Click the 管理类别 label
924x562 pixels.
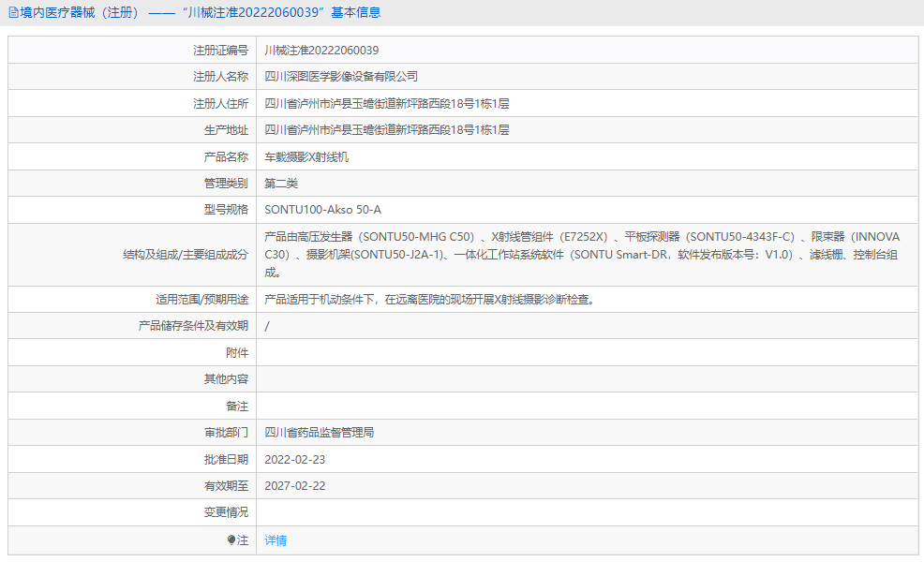(x=226, y=184)
